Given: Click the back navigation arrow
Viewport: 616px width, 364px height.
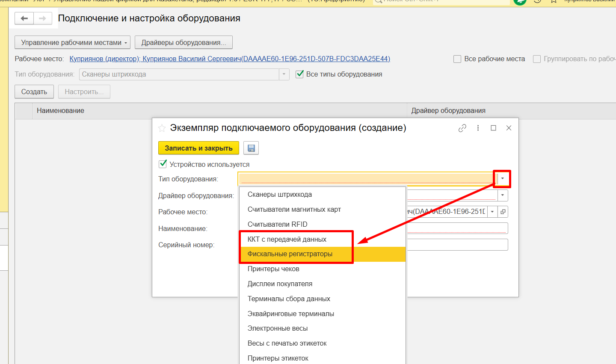Looking at the screenshot, I should point(24,18).
